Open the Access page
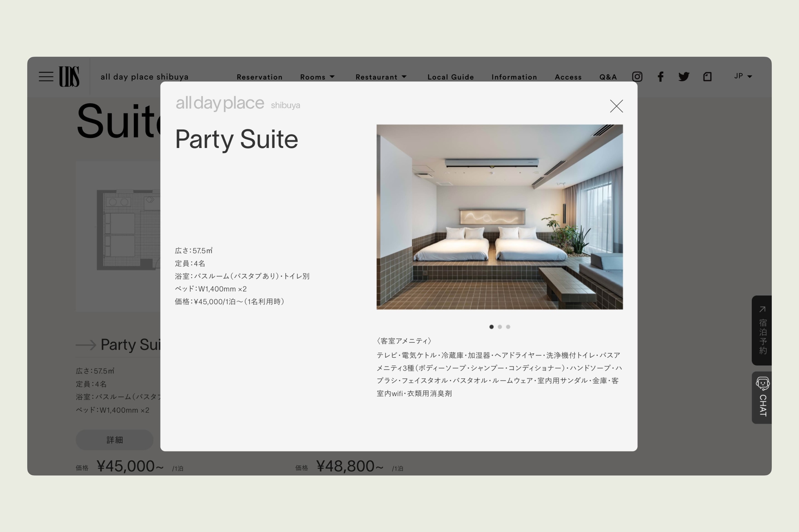This screenshot has height=532, width=799. coord(568,77)
